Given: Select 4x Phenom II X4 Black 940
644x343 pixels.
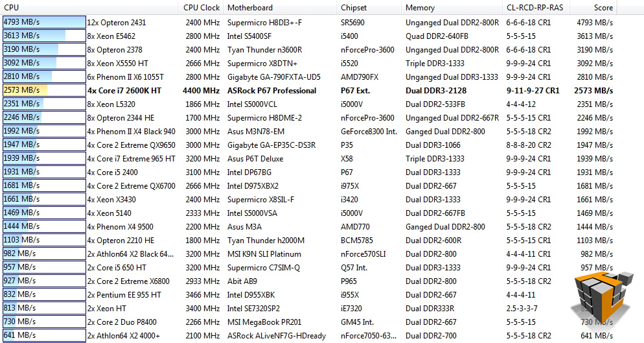Looking at the screenshot, I should [x=131, y=131].
